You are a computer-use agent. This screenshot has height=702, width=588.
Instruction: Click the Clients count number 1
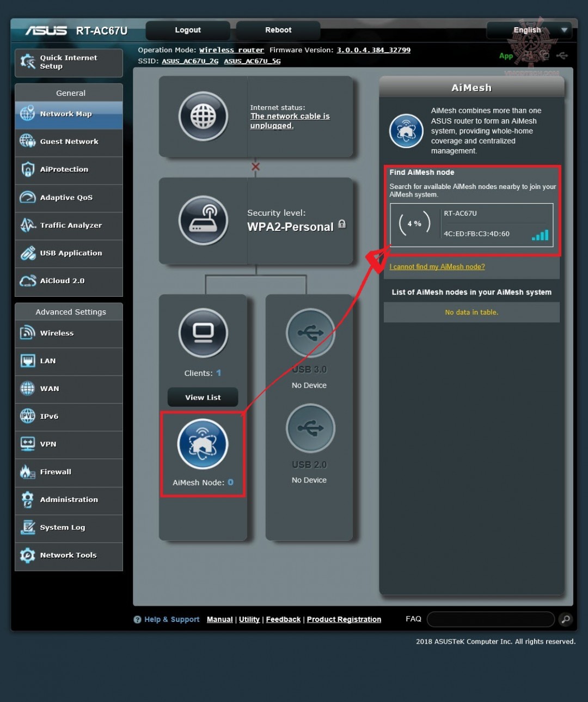click(219, 373)
